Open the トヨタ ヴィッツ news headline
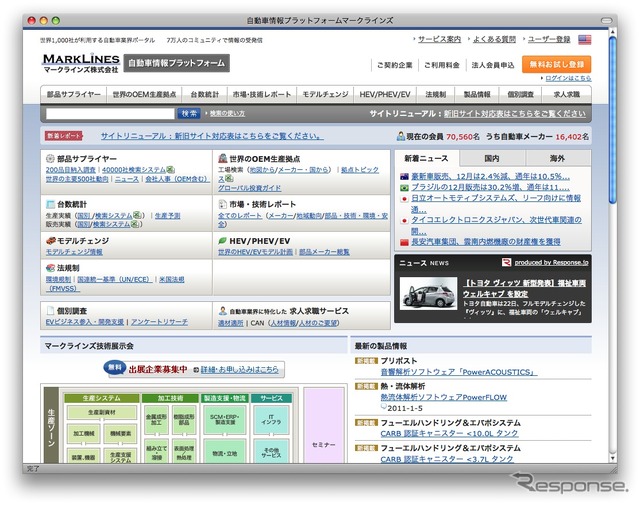The height and width of the screenshot is (505, 640). click(524, 288)
